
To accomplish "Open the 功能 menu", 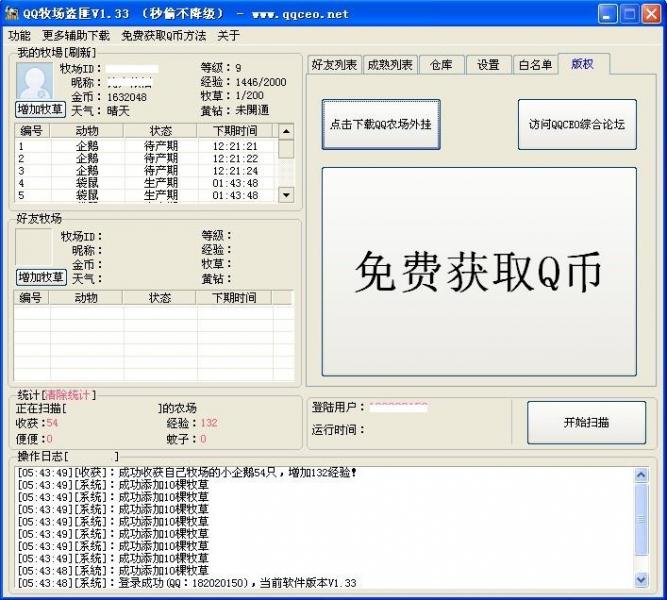I will pyautogui.click(x=20, y=35).
